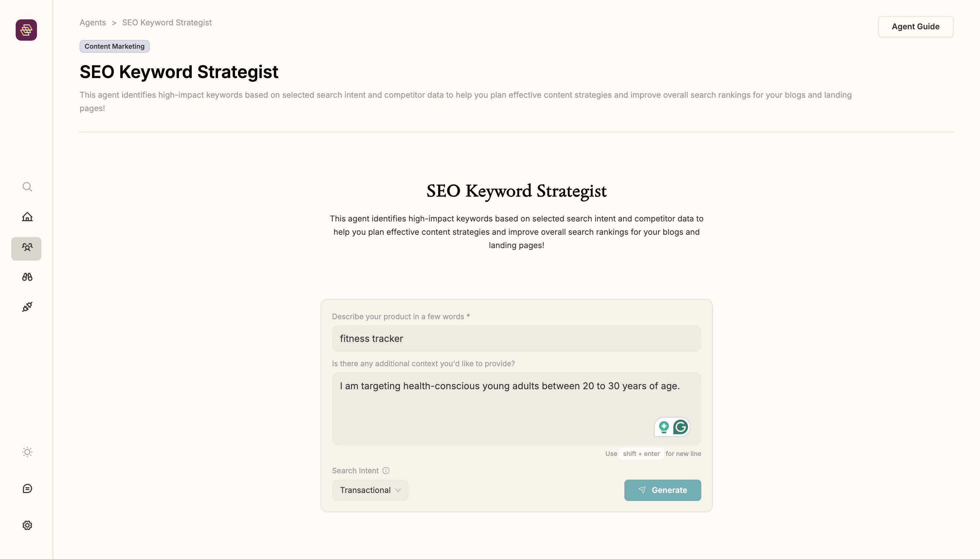This screenshot has height=559, width=980.
Task: Click the plug integrations icon
Action: tap(27, 307)
